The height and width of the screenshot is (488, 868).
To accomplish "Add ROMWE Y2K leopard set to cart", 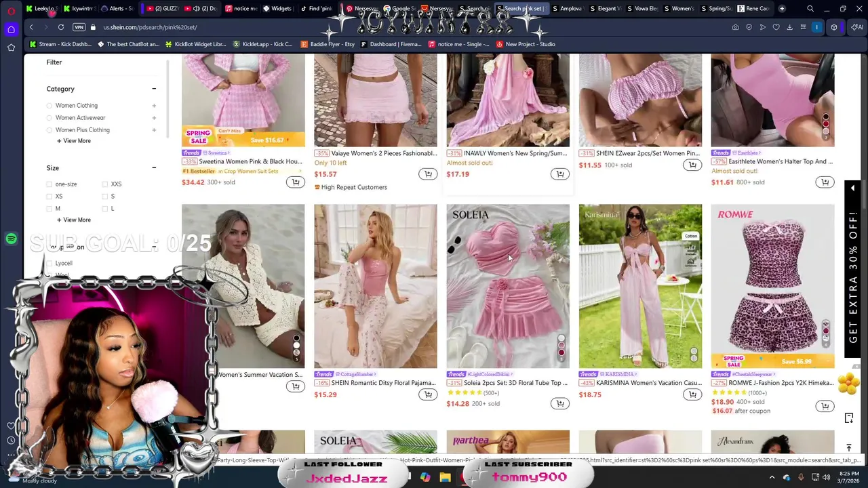I will (825, 406).
